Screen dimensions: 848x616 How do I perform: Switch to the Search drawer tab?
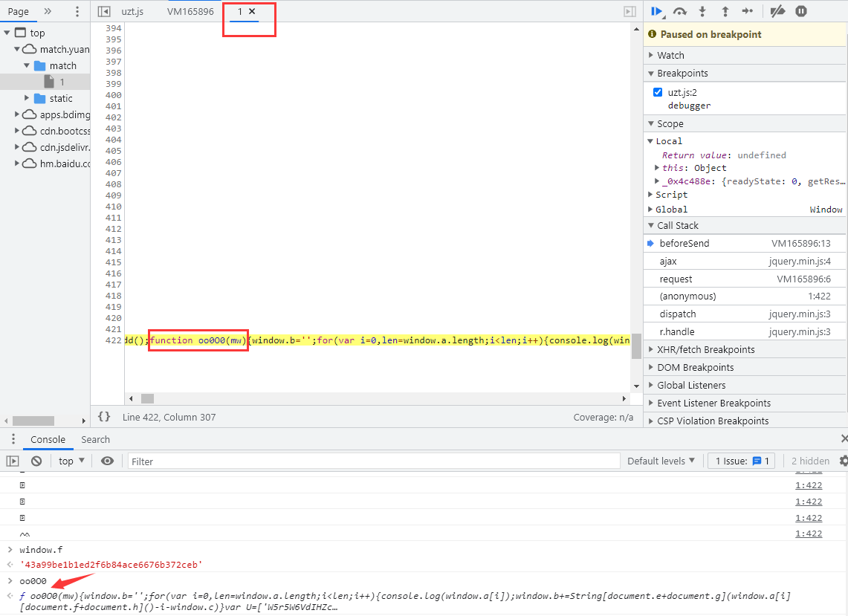point(95,439)
